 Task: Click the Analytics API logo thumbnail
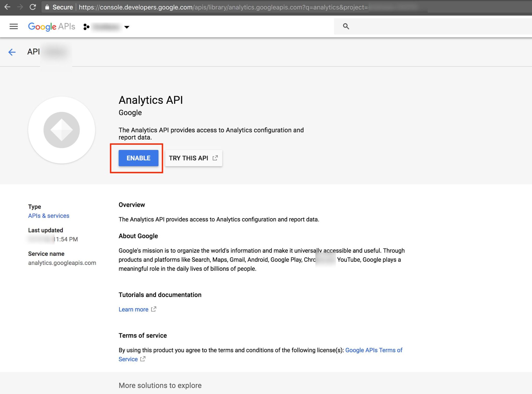(62, 130)
